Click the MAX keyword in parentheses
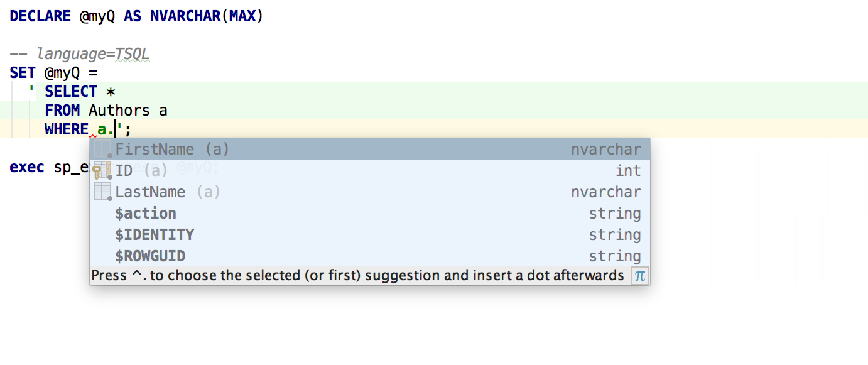Image resolution: width=868 pixels, height=365 pixels. click(242, 16)
